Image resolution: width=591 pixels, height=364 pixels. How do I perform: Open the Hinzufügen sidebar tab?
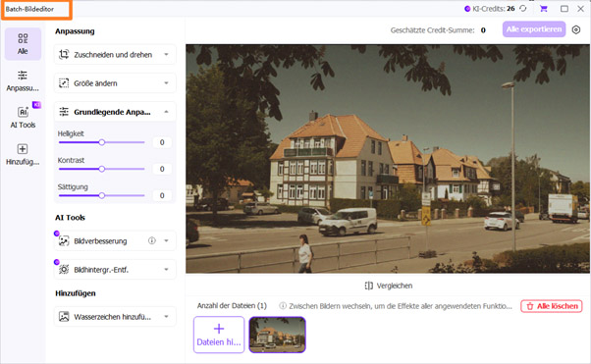(23, 154)
